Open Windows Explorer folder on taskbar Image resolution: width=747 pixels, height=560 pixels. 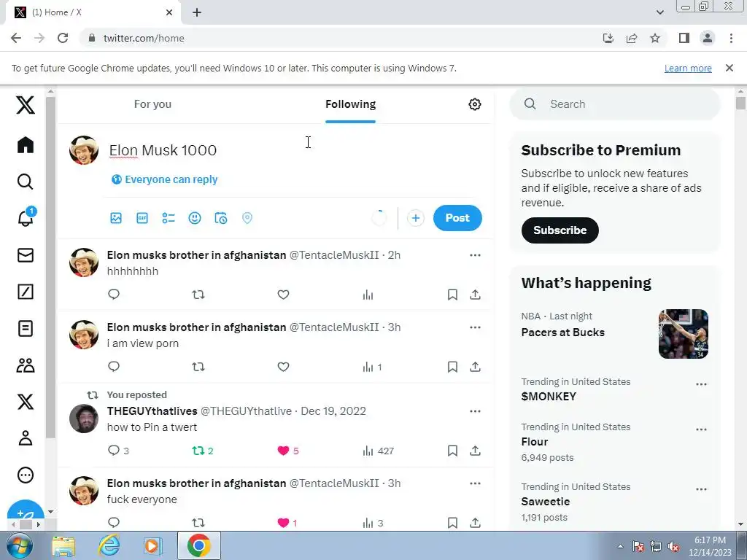63,545
